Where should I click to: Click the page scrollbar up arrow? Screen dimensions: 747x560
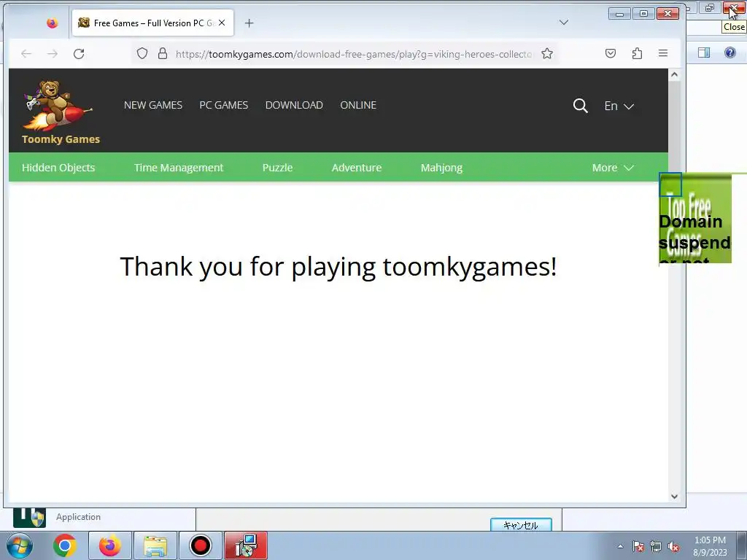[674, 75]
